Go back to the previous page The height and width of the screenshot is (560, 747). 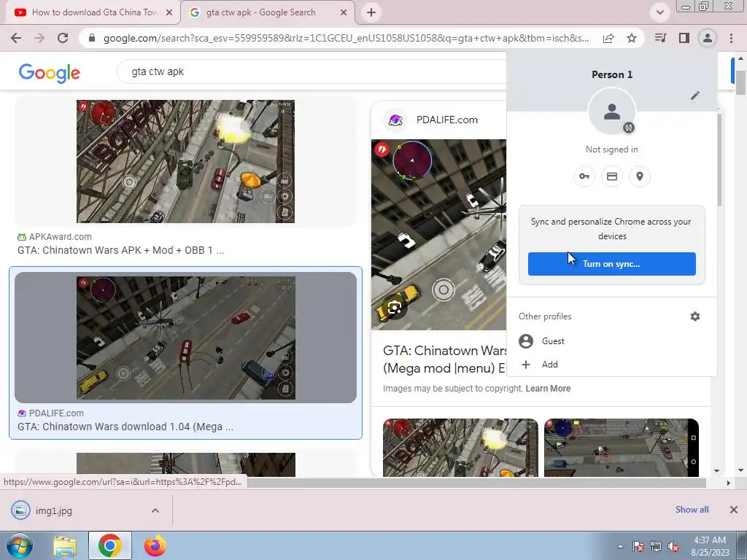pos(16,38)
